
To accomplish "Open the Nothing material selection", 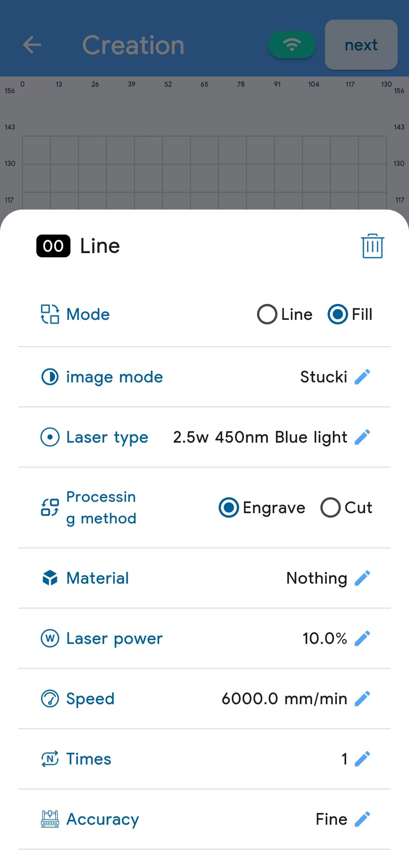I will pyautogui.click(x=317, y=578).
